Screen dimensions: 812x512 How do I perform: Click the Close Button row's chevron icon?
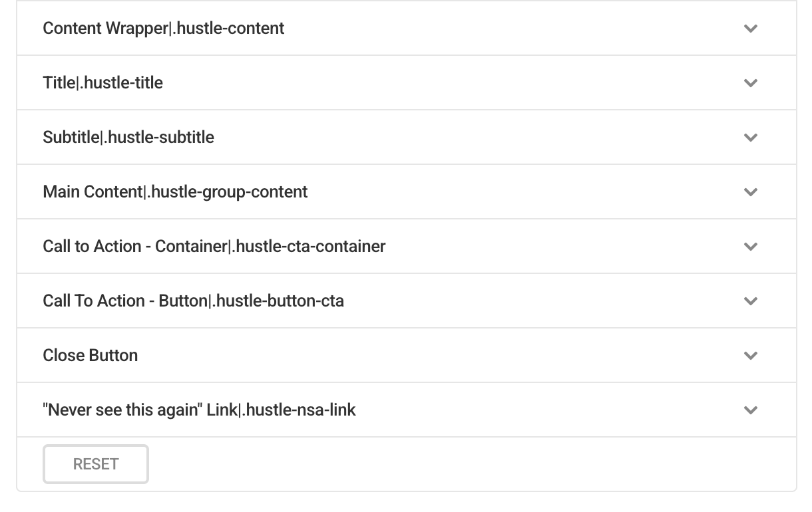coord(751,356)
